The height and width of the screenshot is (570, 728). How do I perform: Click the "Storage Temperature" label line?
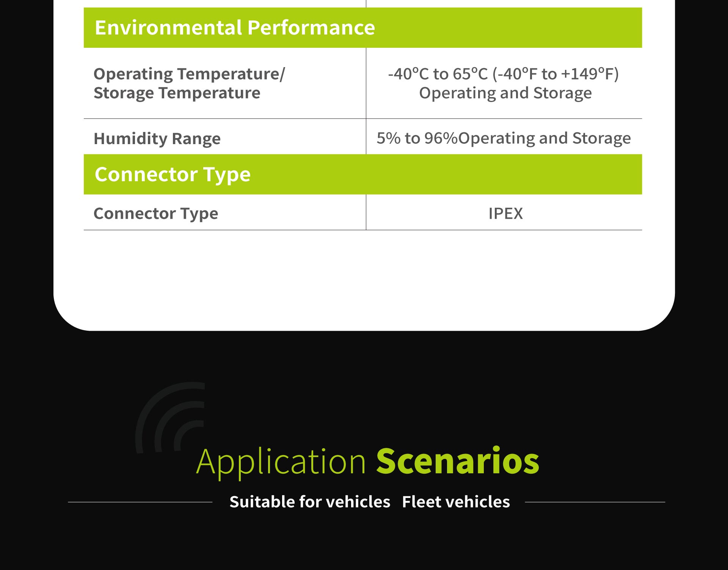(x=177, y=93)
